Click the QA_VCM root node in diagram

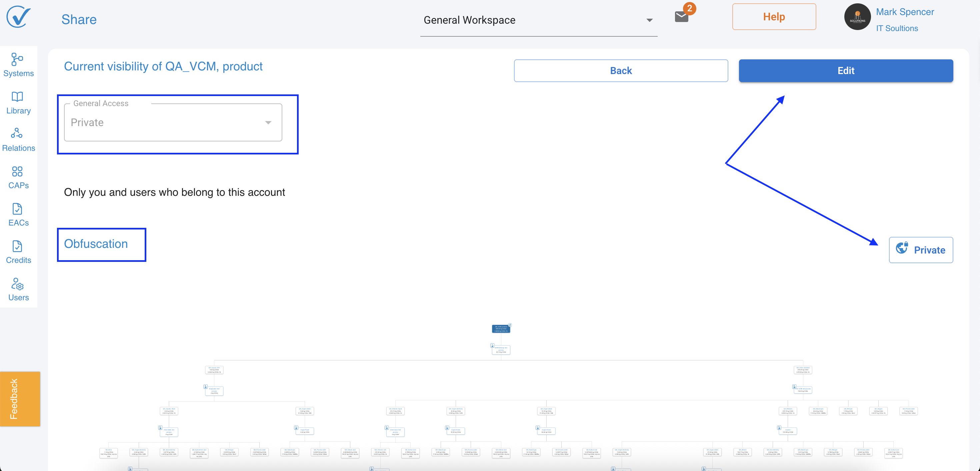501,329
